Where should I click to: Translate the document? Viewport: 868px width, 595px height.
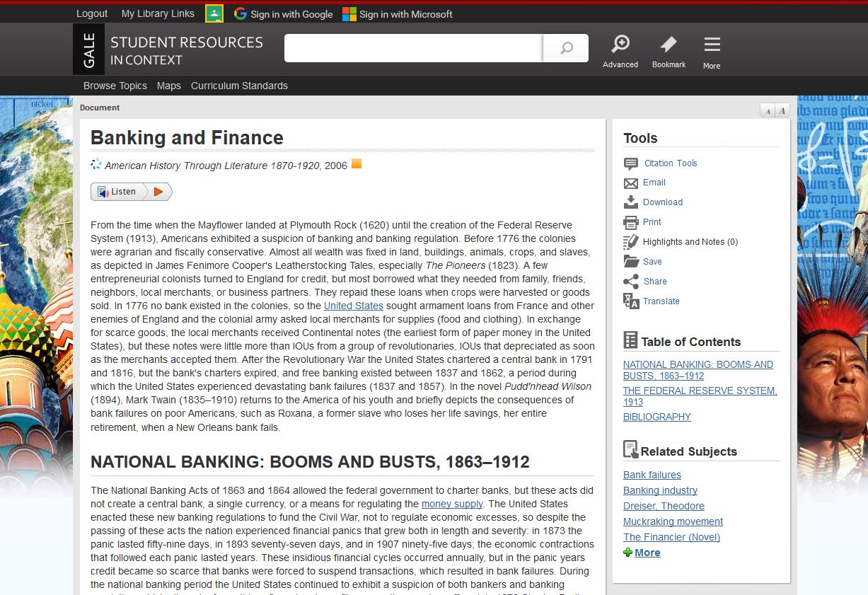coord(661,301)
